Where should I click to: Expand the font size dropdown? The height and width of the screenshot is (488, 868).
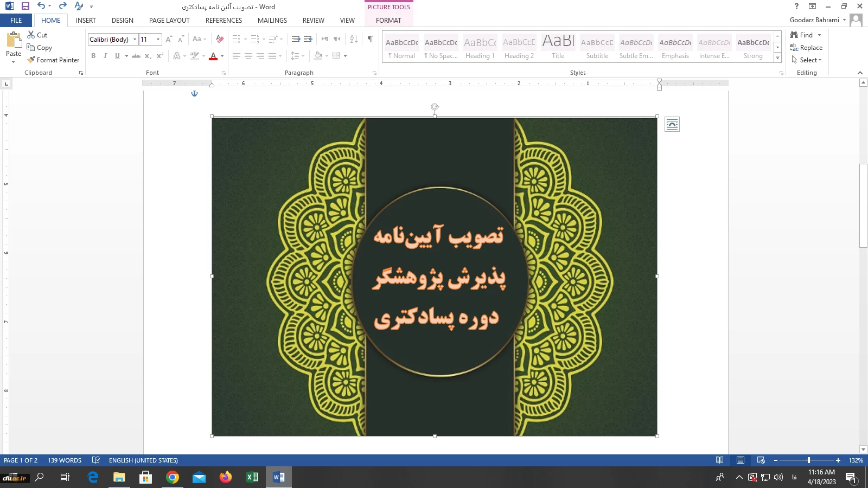pyautogui.click(x=158, y=39)
